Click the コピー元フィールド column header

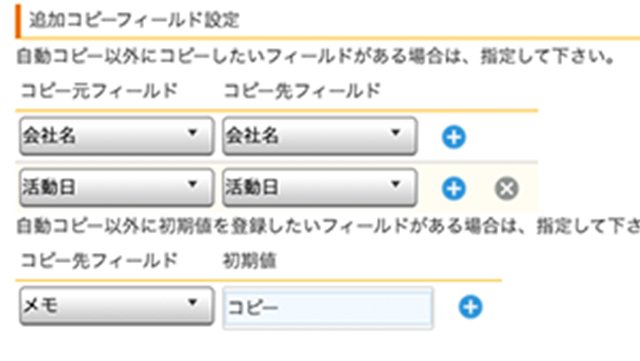tap(99, 91)
